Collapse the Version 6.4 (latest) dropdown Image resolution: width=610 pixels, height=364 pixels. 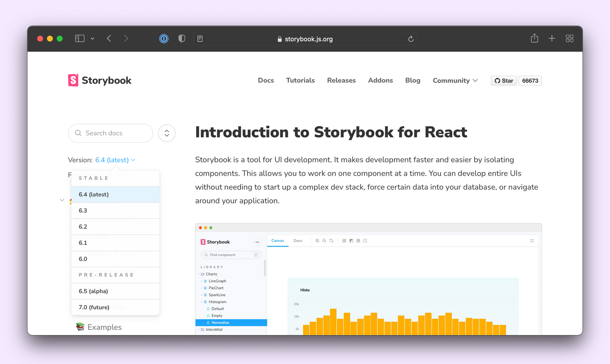(x=115, y=160)
